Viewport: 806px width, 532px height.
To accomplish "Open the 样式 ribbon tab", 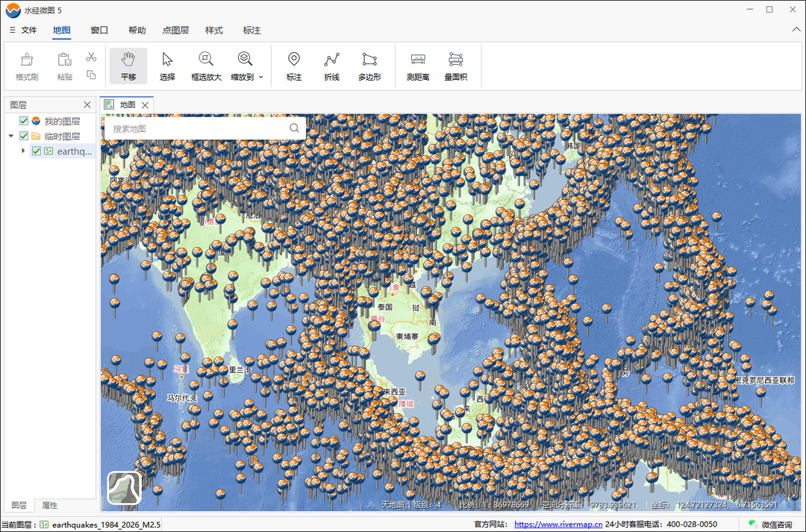I will pos(214,31).
